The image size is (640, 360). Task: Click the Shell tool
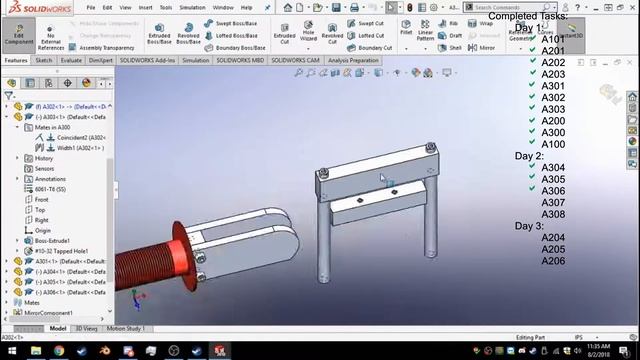[x=450, y=48]
